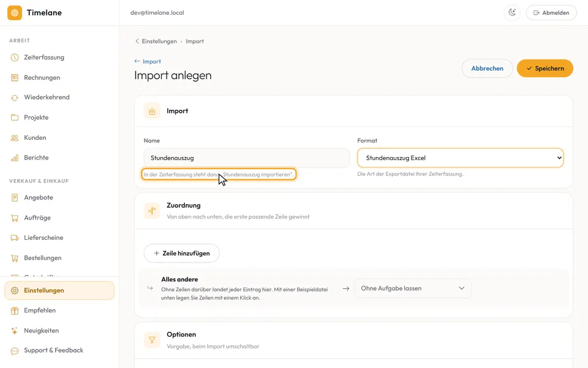Expand the 'Ohne Aufgabe lassen' dropdown
Viewport: 588px width, 368px height.
tap(412, 288)
